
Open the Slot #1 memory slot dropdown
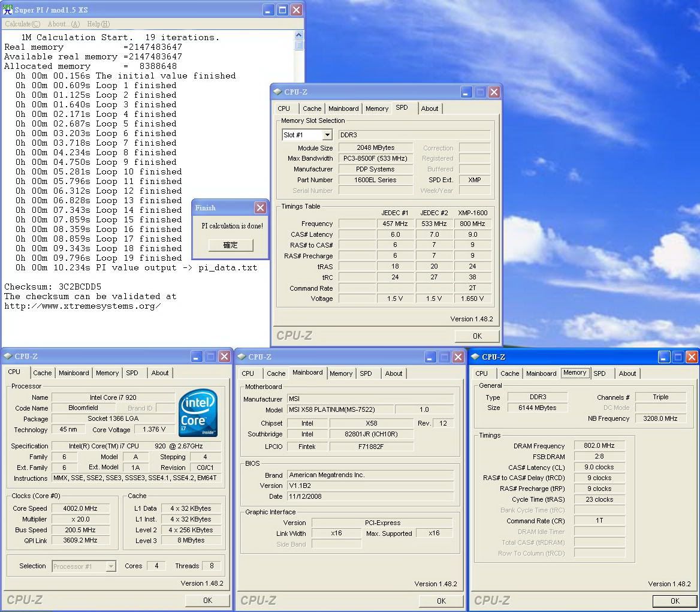327,135
